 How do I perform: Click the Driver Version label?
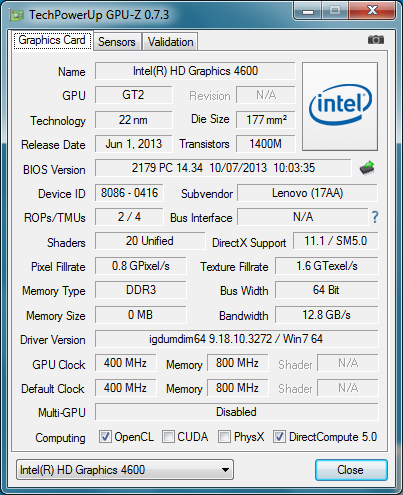(53, 340)
